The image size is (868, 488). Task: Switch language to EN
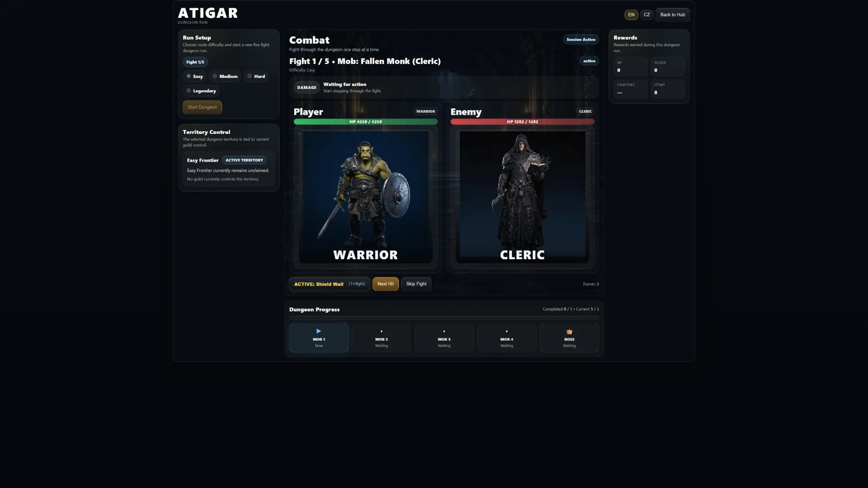click(x=631, y=15)
